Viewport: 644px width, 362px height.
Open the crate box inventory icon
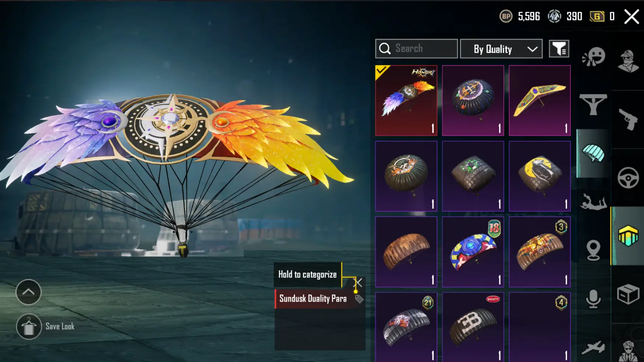point(628,294)
